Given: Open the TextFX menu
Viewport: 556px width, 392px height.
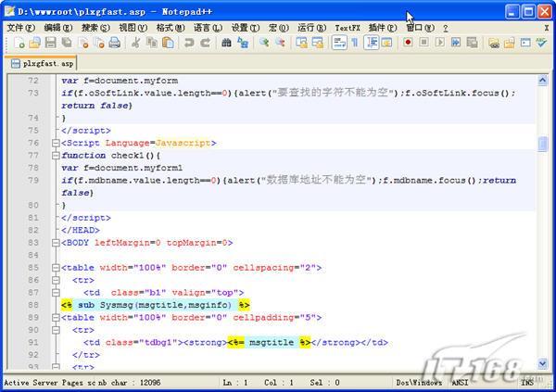Looking at the screenshot, I should [347, 28].
